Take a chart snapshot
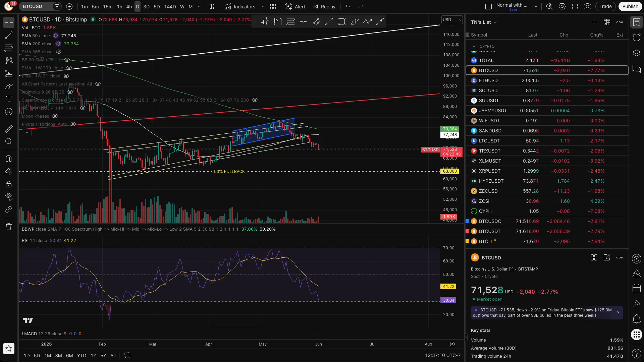 point(587,6)
